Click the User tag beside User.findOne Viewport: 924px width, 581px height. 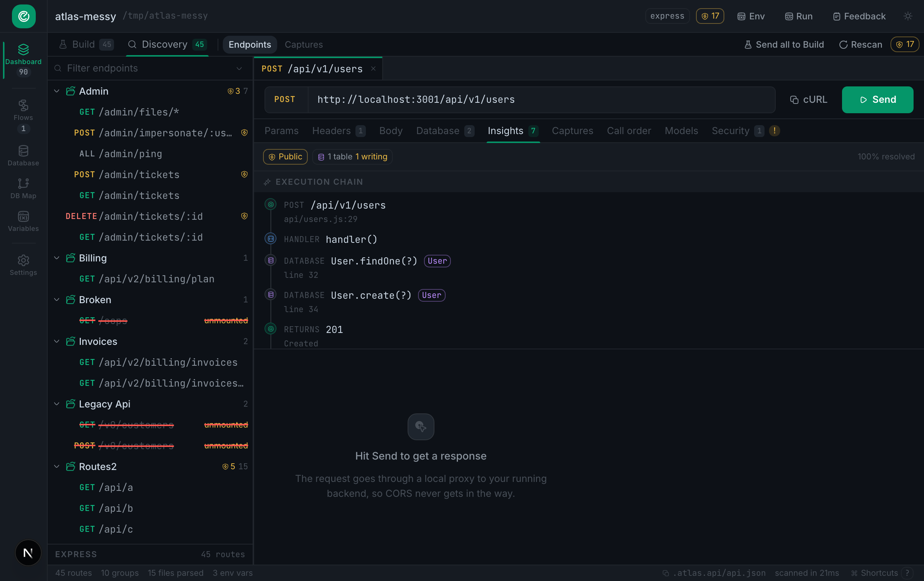coord(437,261)
